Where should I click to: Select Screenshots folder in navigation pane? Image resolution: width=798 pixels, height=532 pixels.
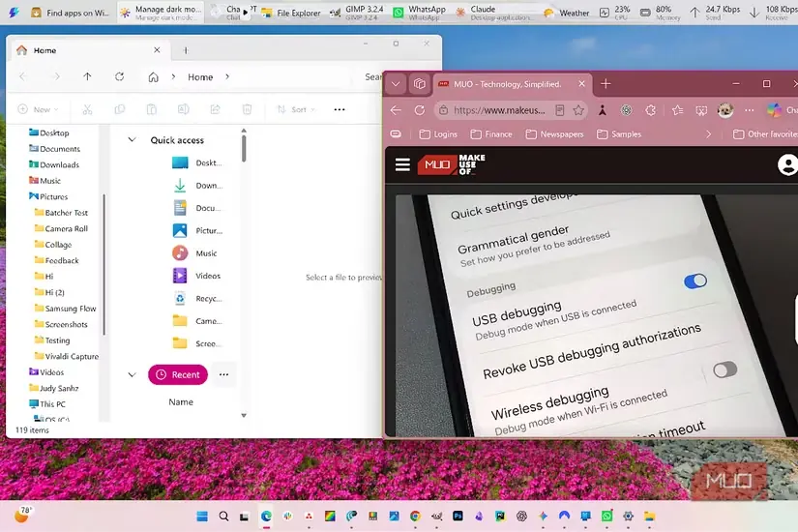(61, 324)
